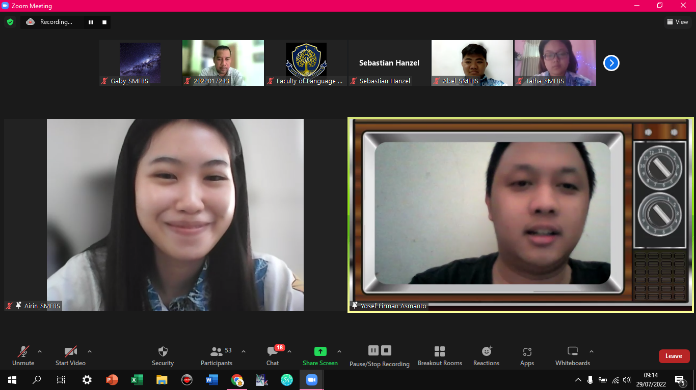Open Whiteboards
This screenshot has height=390, width=696.
click(x=573, y=356)
